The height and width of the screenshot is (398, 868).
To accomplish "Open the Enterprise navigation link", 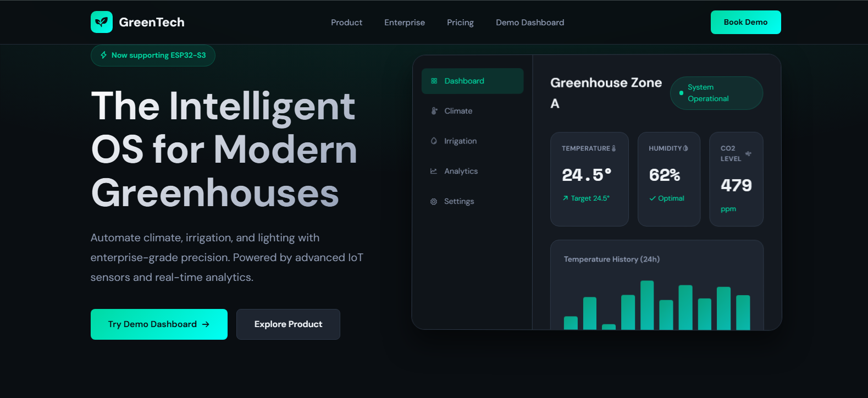I will coord(405,23).
